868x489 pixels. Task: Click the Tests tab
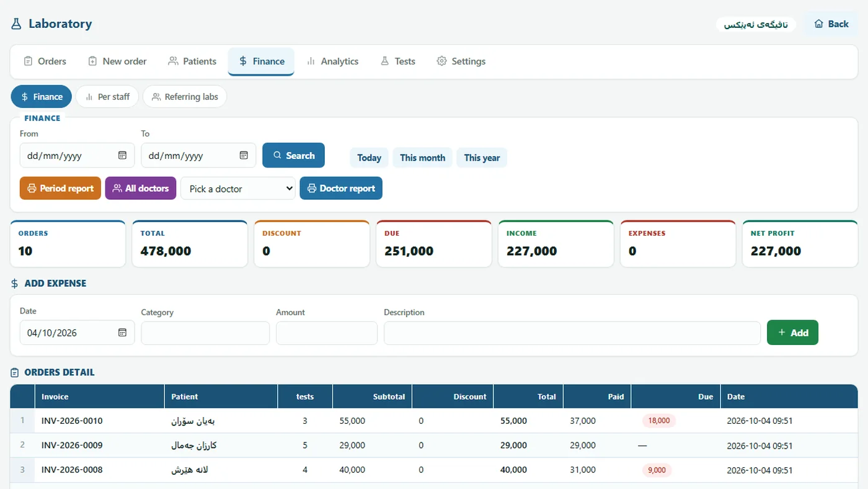coord(397,61)
